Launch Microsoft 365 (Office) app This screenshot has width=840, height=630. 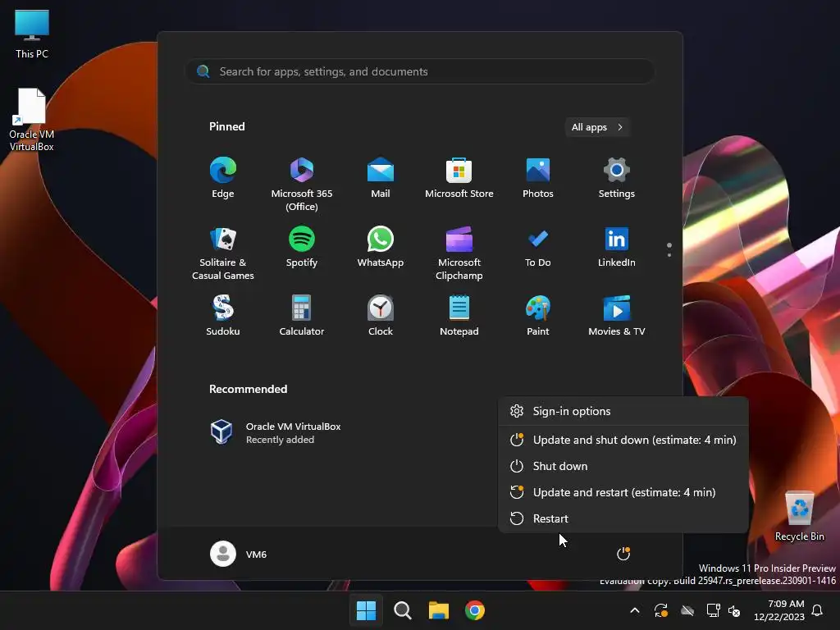pyautogui.click(x=302, y=185)
